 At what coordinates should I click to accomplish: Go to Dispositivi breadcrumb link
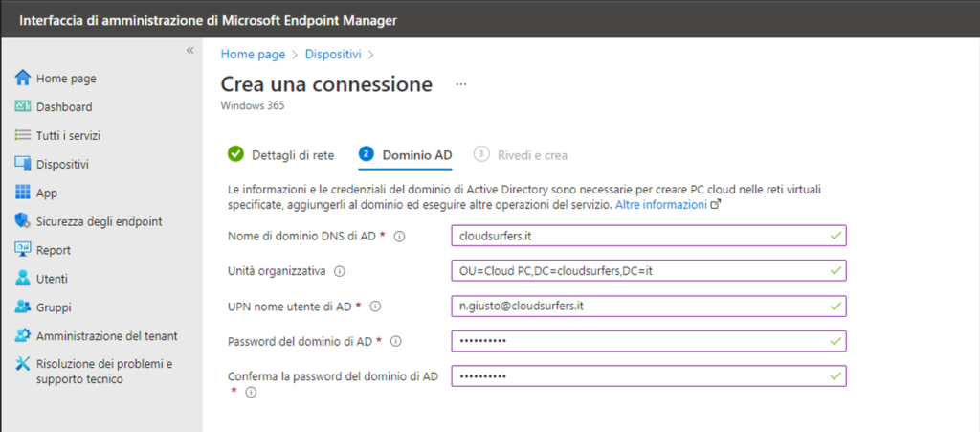(x=333, y=55)
